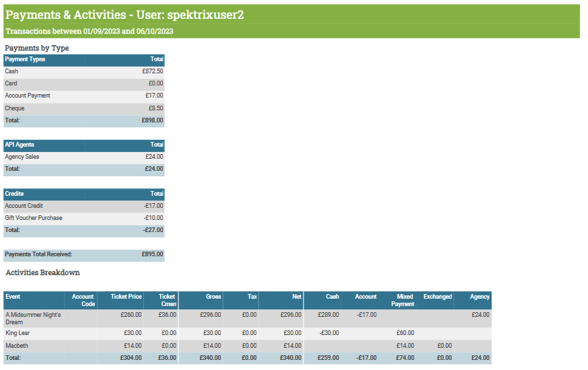The width and height of the screenshot is (588, 370).
Task: Click the activities total net £340.00
Action: coord(291,358)
